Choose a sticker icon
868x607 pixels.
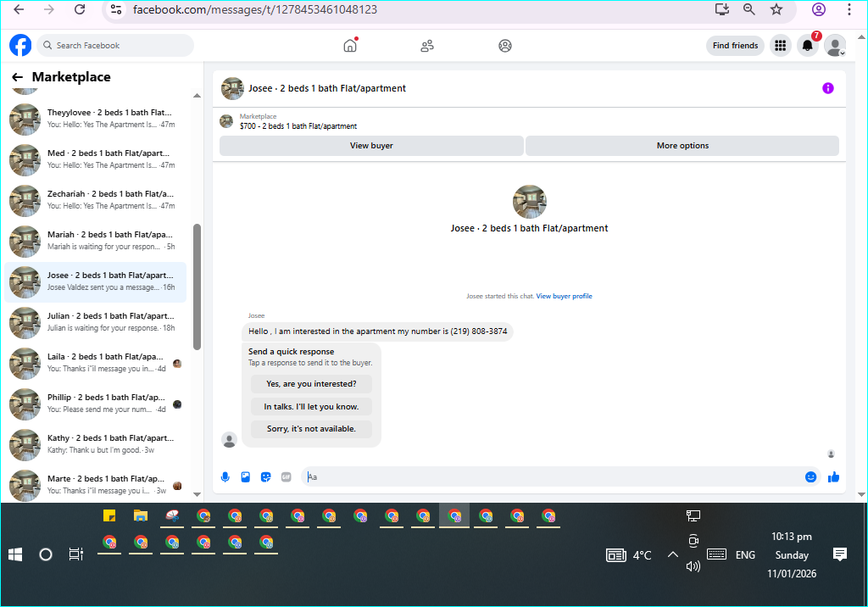265,476
